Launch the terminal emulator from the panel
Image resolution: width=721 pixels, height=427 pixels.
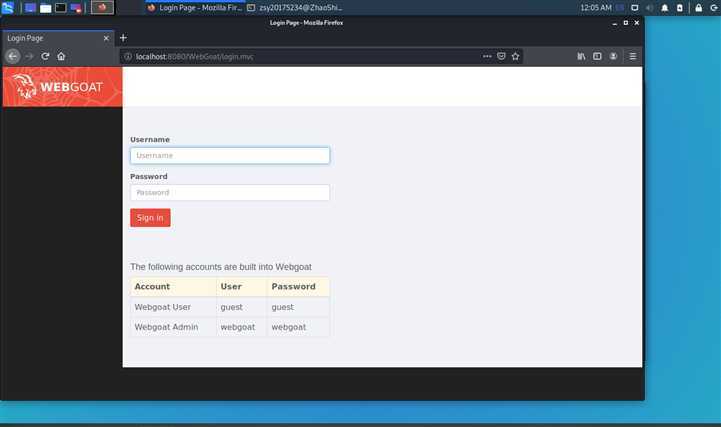[61, 8]
